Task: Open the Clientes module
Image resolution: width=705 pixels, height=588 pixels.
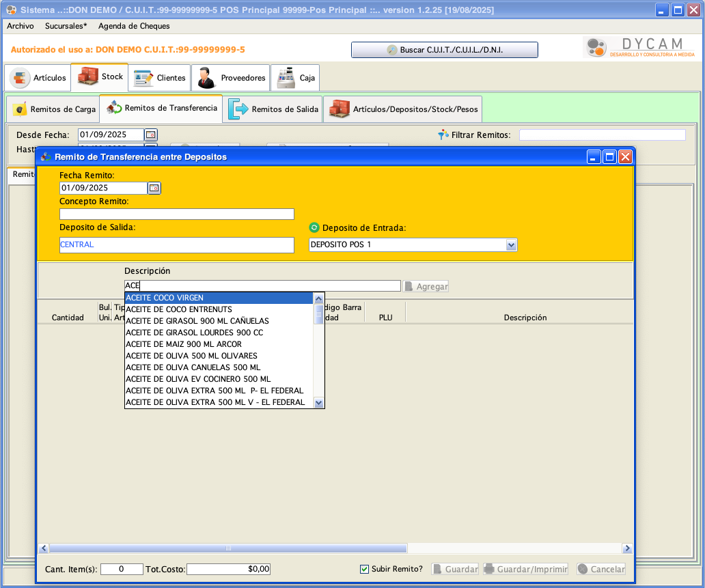Action: pos(160,78)
